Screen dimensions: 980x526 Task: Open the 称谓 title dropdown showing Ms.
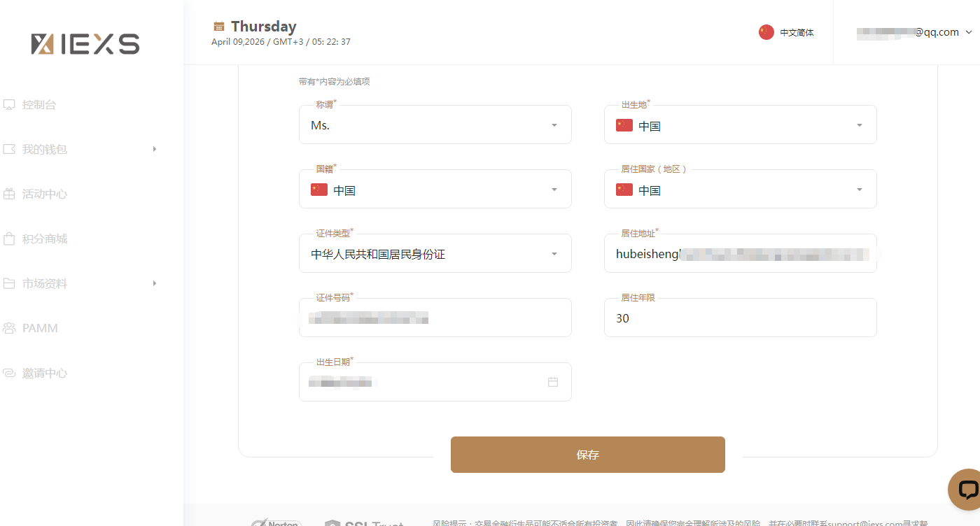click(435, 126)
